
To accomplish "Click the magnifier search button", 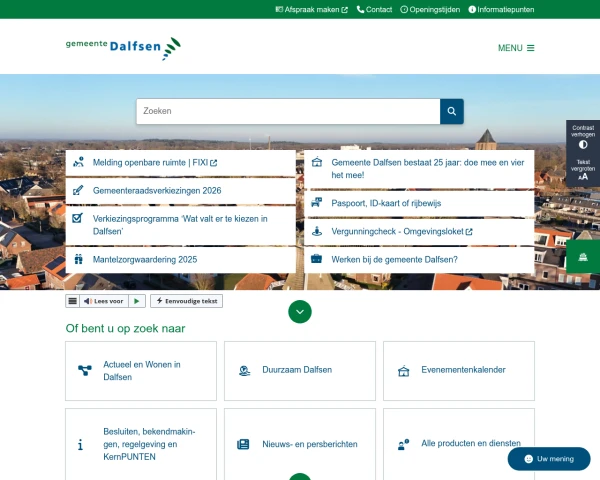I will (452, 111).
